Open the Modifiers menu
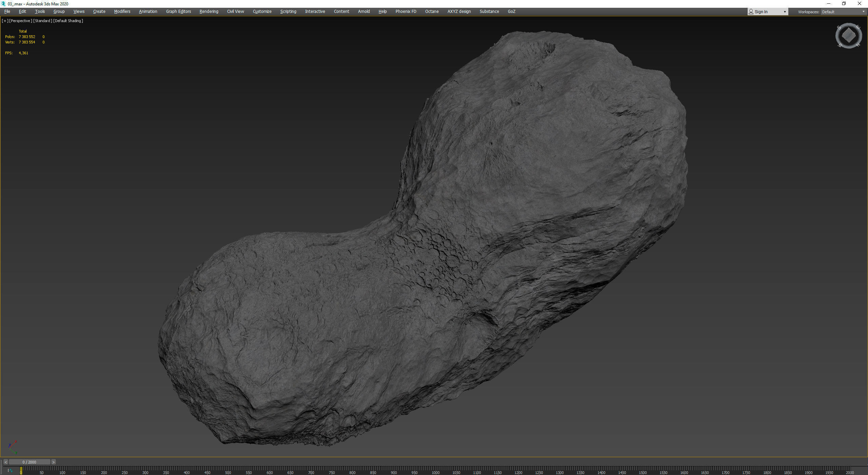 click(x=122, y=12)
